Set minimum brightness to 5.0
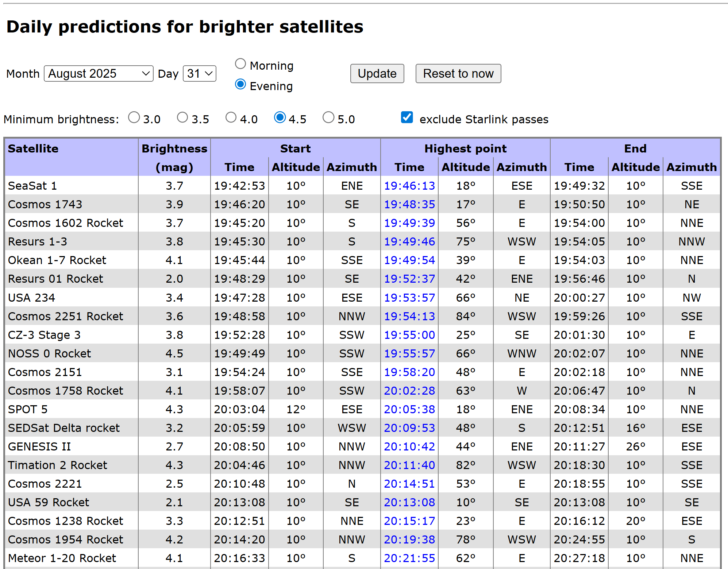The width and height of the screenshot is (728, 569). (328, 117)
